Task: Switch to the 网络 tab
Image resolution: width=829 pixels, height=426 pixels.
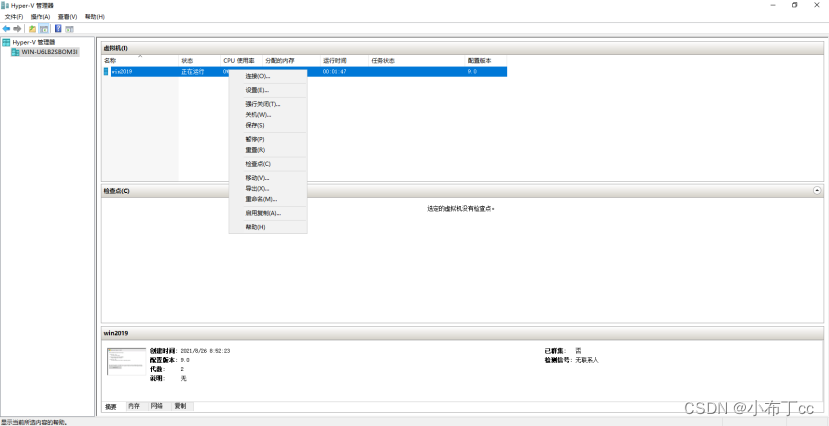Action: [157, 406]
